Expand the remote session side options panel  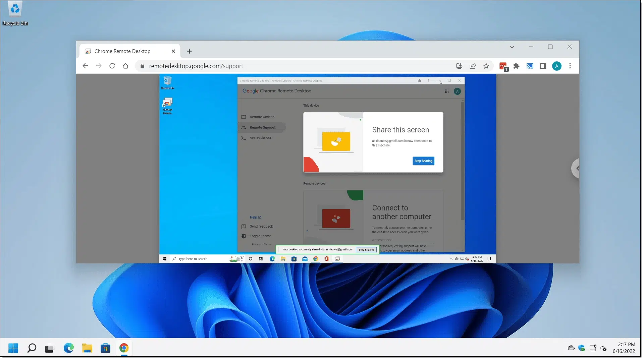pos(576,168)
